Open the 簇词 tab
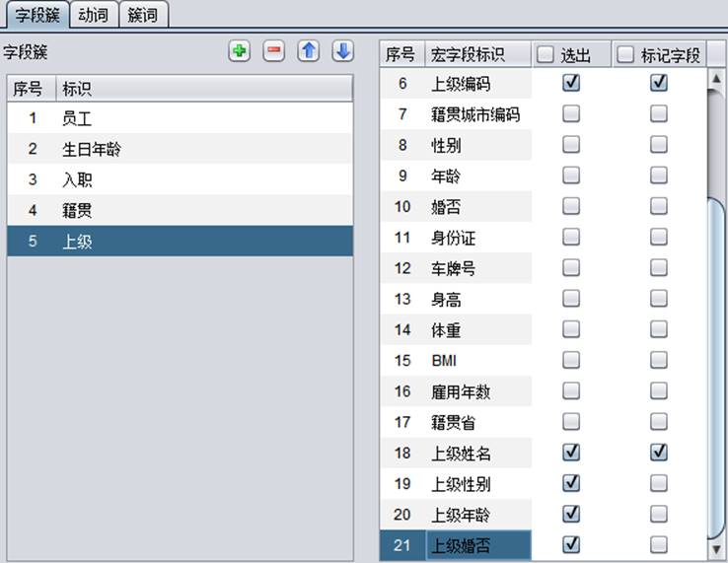The image size is (728, 563). point(143,15)
